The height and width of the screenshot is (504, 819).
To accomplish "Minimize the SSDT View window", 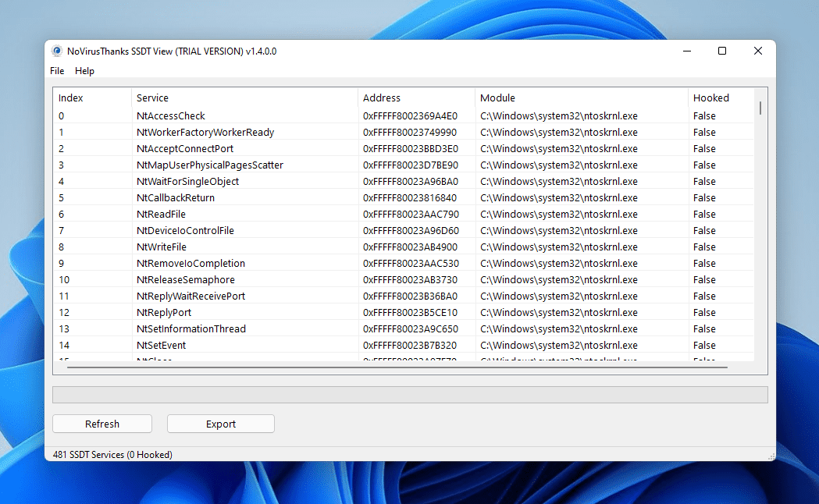I will point(687,51).
